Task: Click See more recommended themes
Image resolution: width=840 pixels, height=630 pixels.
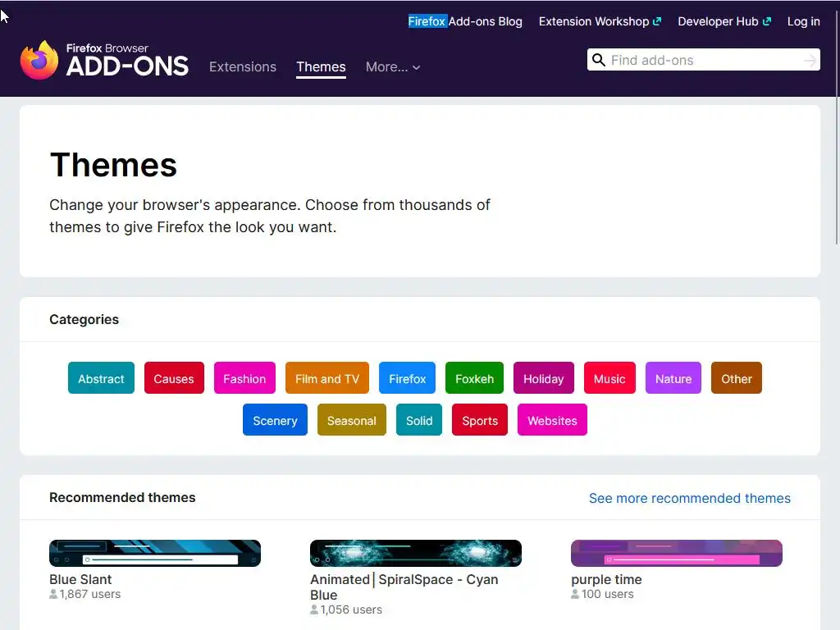Action: (x=689, y=498)
